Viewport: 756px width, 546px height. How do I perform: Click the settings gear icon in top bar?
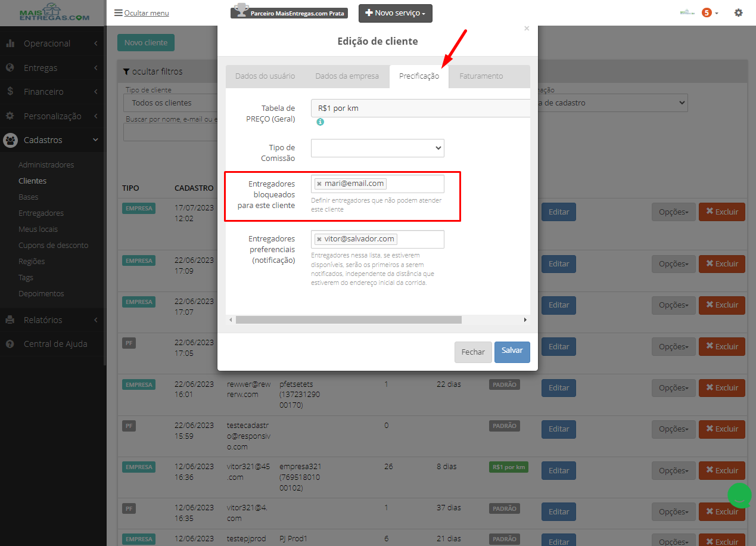pyautogui.click(x=738, y=13)
